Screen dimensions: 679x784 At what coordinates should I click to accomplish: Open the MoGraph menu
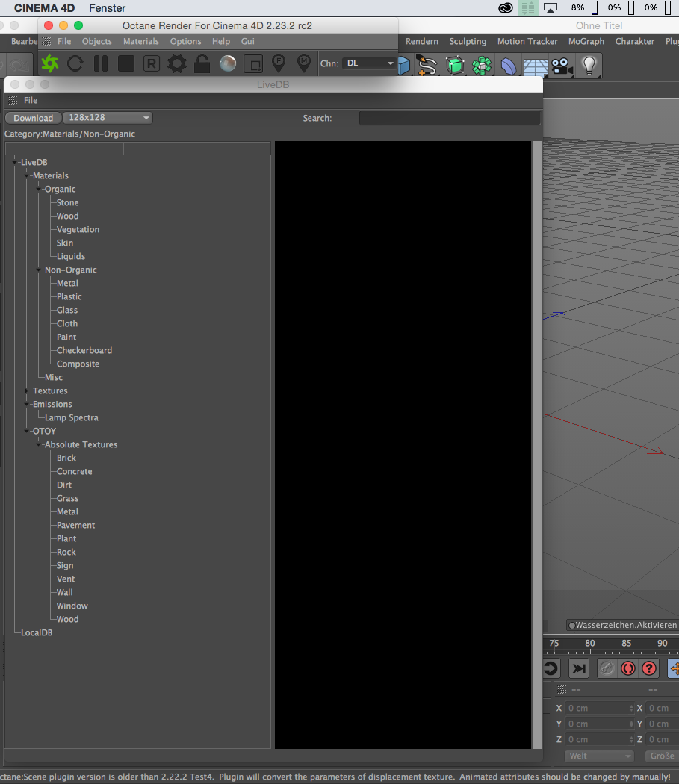(x=586, y=42)
